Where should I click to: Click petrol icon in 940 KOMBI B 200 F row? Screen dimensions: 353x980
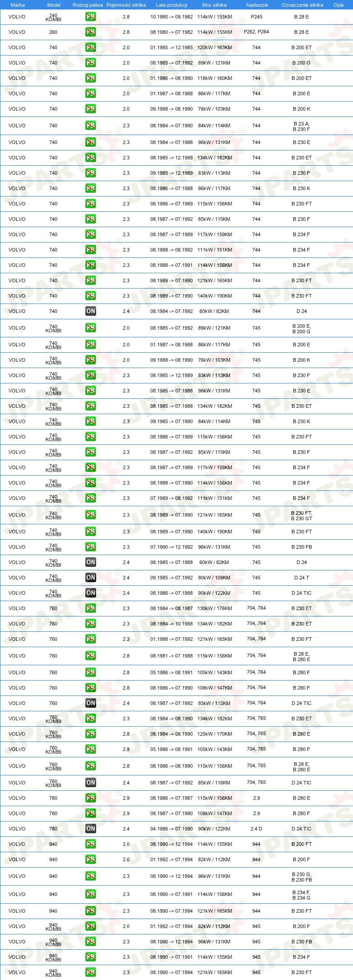pos(91,926)
